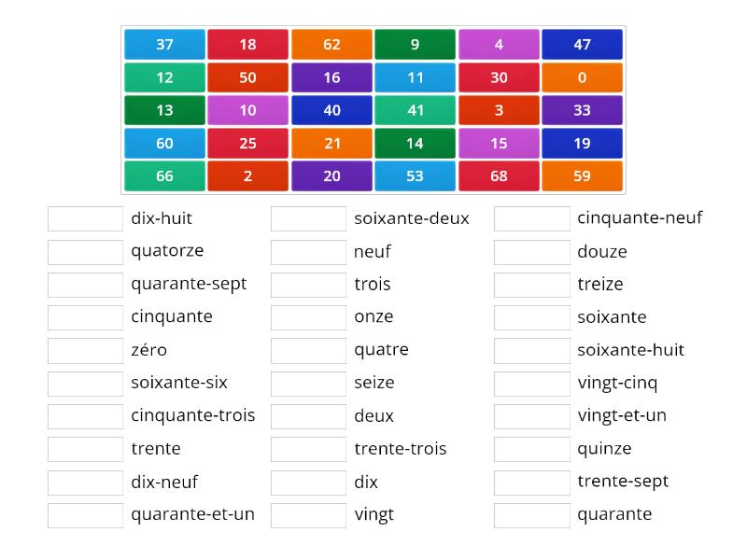
Task: Select the answer box for quarante-et-un
Action: [x=85, y=515]
